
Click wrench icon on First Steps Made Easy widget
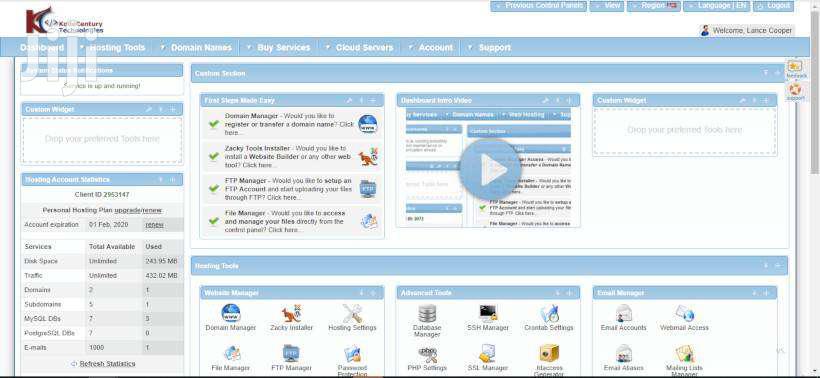pos(349,100)
